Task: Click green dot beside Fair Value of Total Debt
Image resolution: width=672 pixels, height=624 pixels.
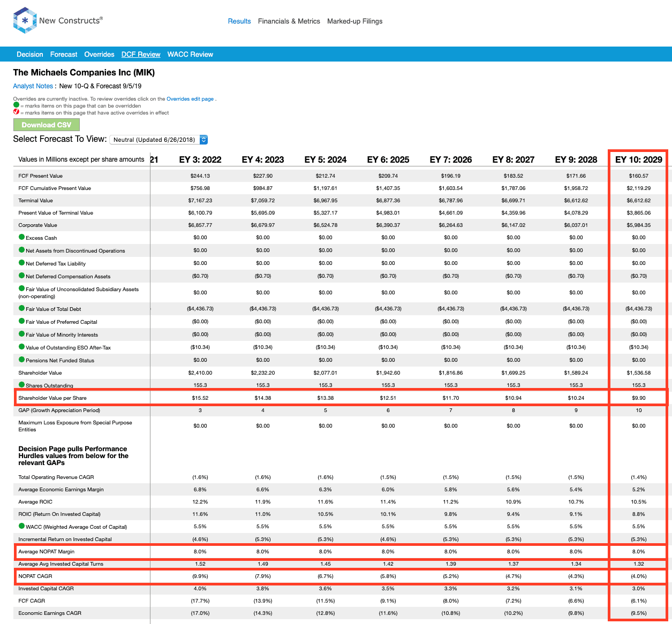Action: (x=21, y=308)
